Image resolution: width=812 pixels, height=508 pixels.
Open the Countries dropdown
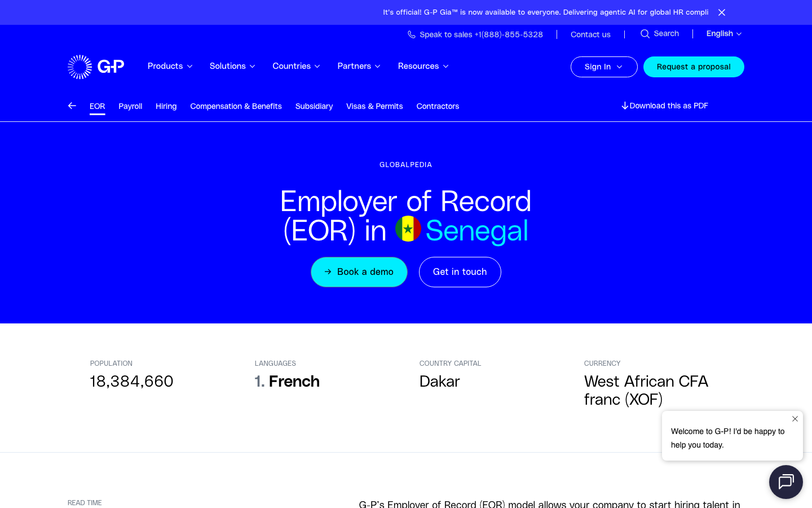pos(297,66)
